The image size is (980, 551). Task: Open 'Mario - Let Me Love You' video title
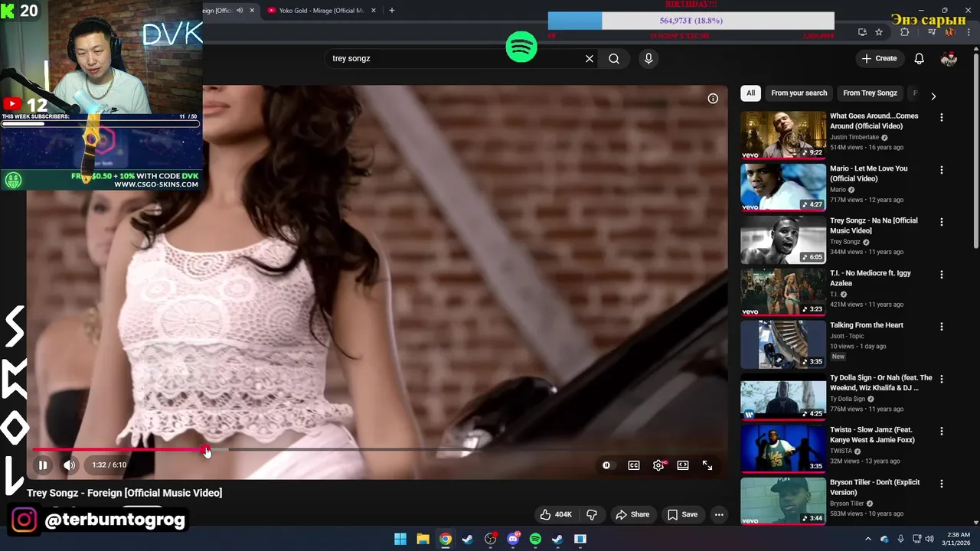click(x=868, y=173)
